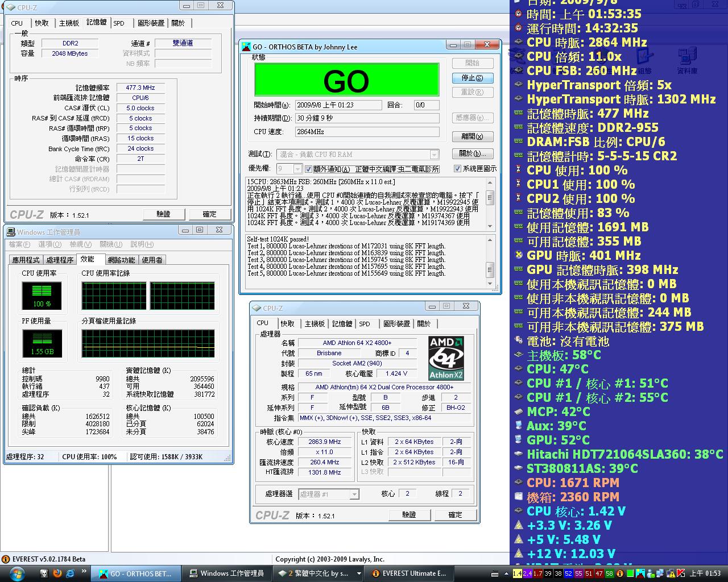Click the blue tray icon showing 52

click(x=568, y=573)
